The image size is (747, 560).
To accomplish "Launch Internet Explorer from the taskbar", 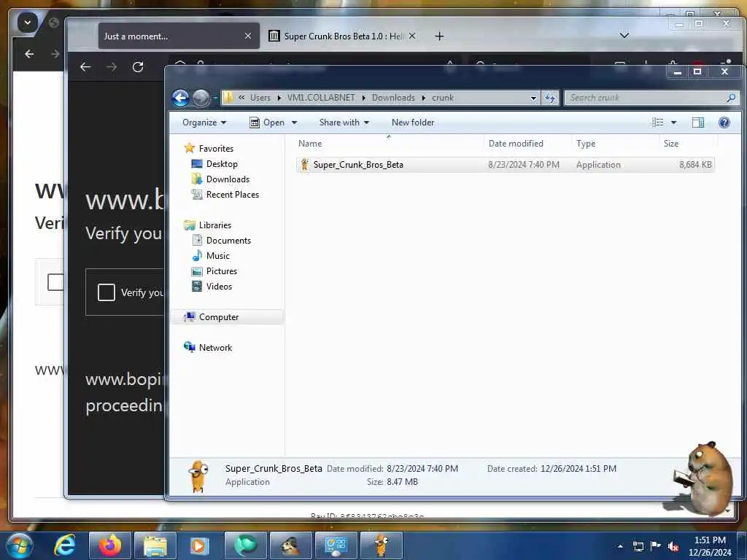I will click(65, 545).
